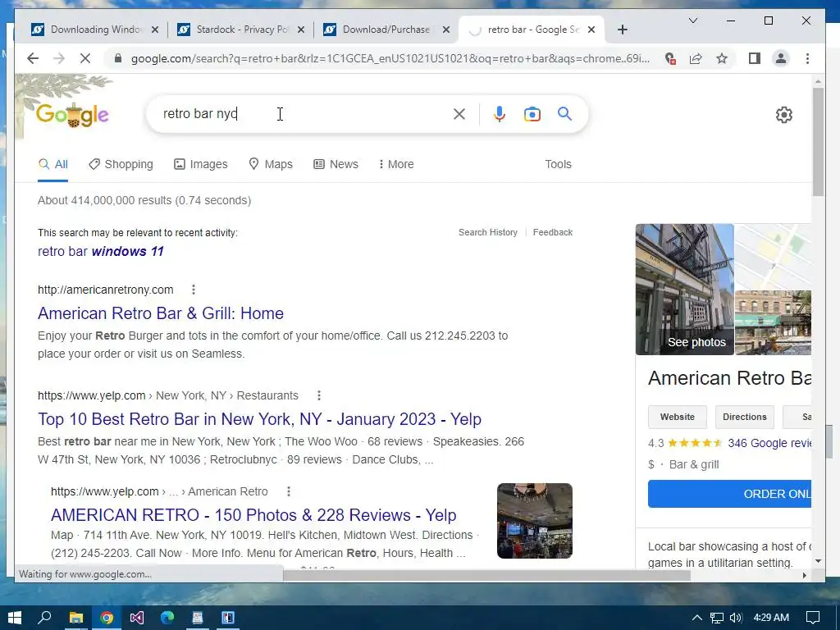The height and width of the screenshot is (630, 840).
Task: Click the share page icon
Action: pyautogui.click(x=696, y=58)
